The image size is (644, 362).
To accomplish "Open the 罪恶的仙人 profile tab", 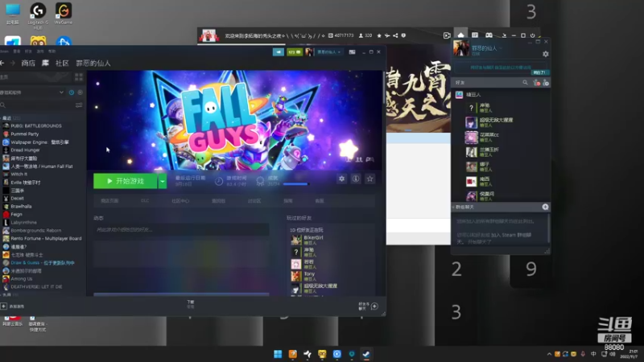I will [93, 64].
